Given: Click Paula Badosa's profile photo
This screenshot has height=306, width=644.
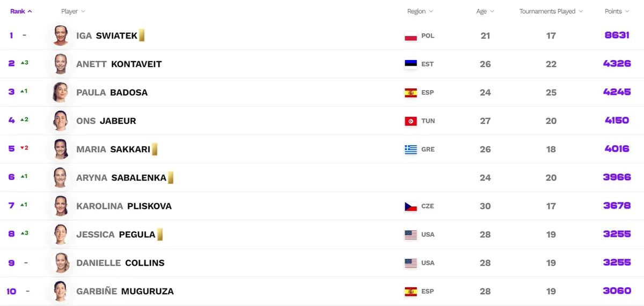Looking at the screenshot, I should pos(60,93).
